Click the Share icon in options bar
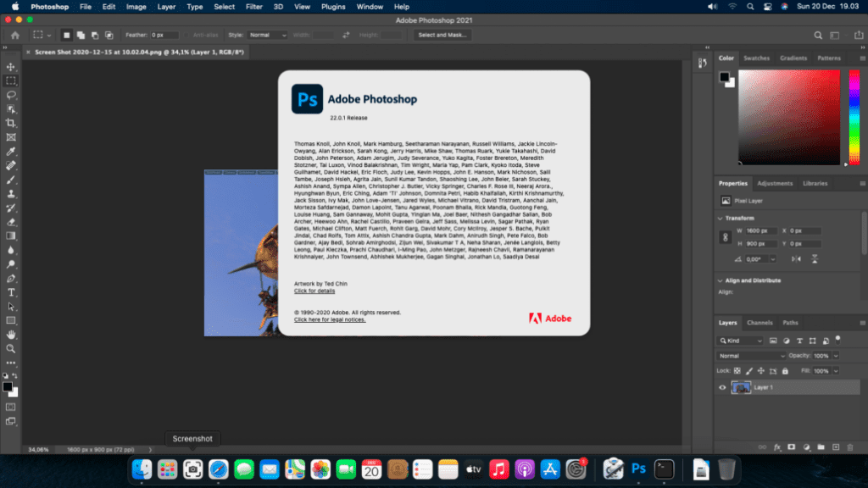 click(x=859, y=35)
